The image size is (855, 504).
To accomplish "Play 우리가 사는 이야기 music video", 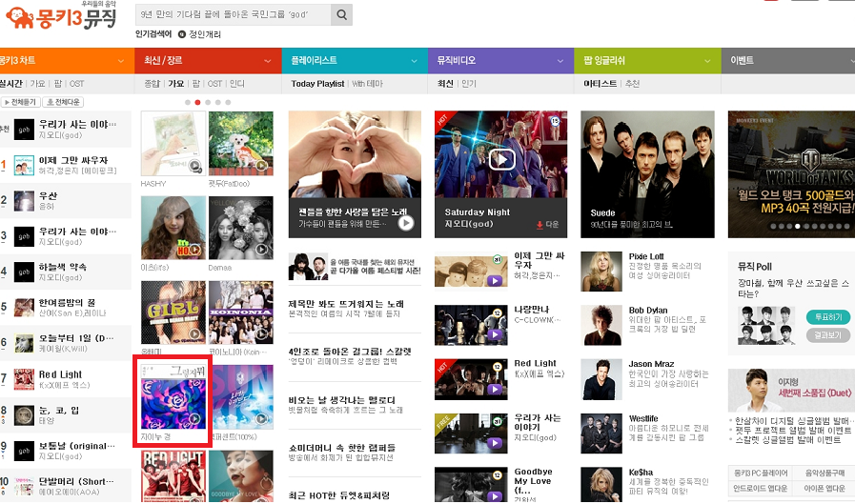I will 495,443.
